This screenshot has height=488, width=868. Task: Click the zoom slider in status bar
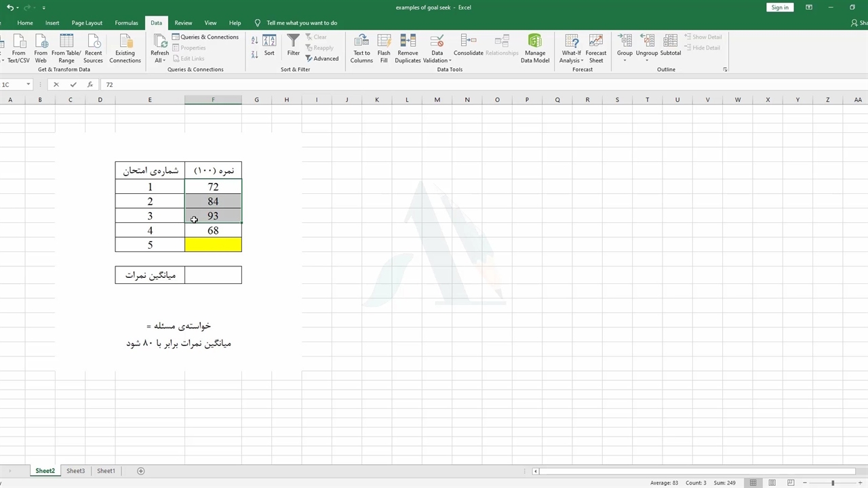coord(833,483)
